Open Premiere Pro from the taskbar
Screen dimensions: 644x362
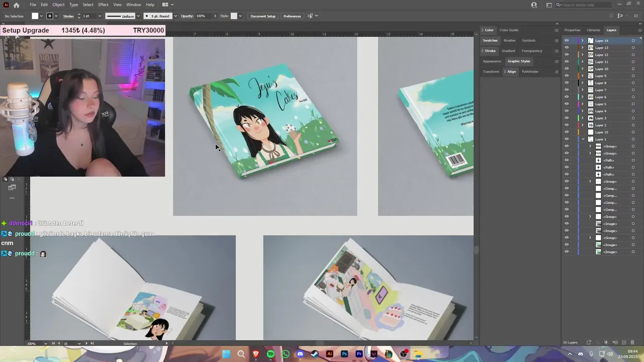click(359, 354)
